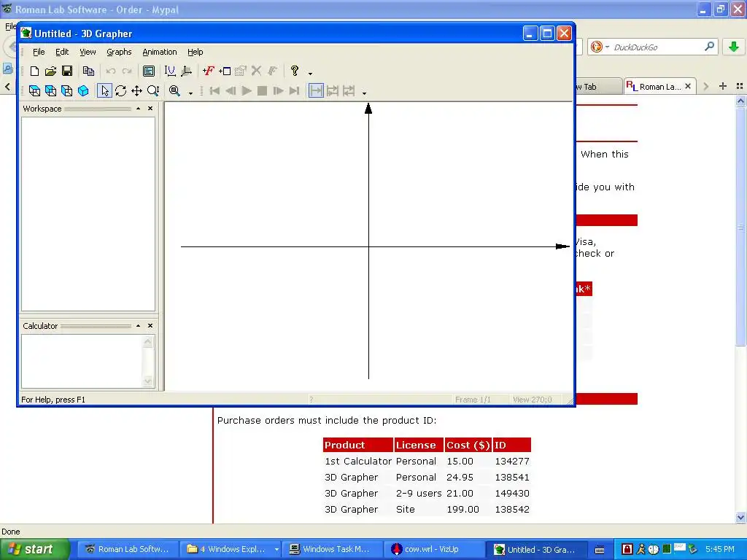Switch to the Roman Lab browser tab
747x560 pixels.
click(659, 87)
